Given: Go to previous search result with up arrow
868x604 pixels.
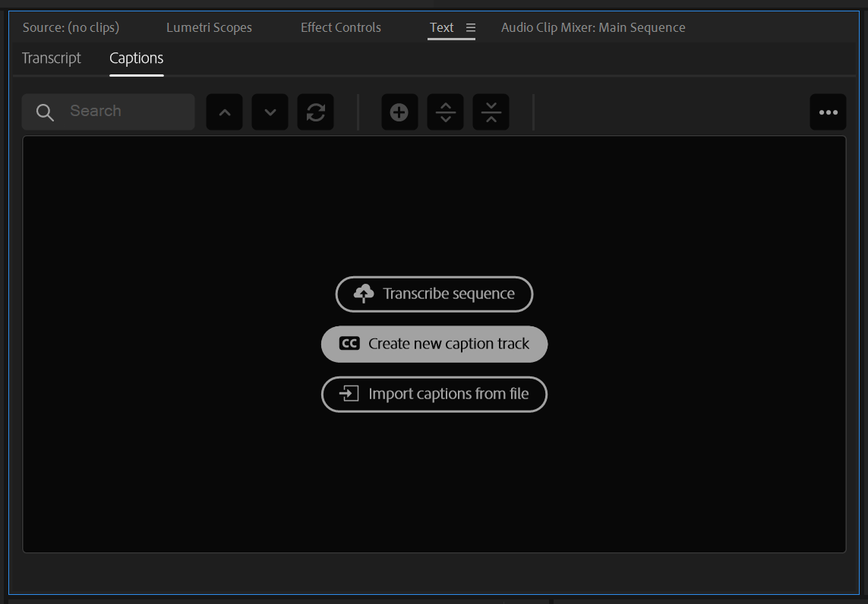Looking at the screenshot, I should coord(225,112).
